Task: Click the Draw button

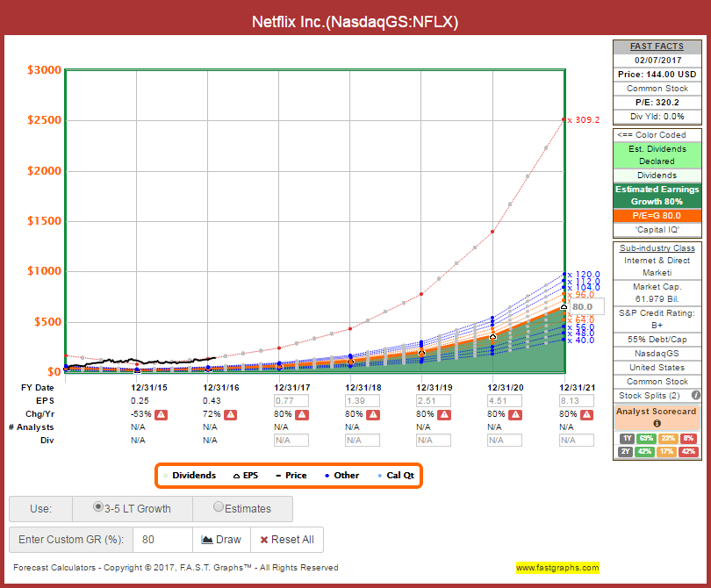Action: tap(221, 540)
